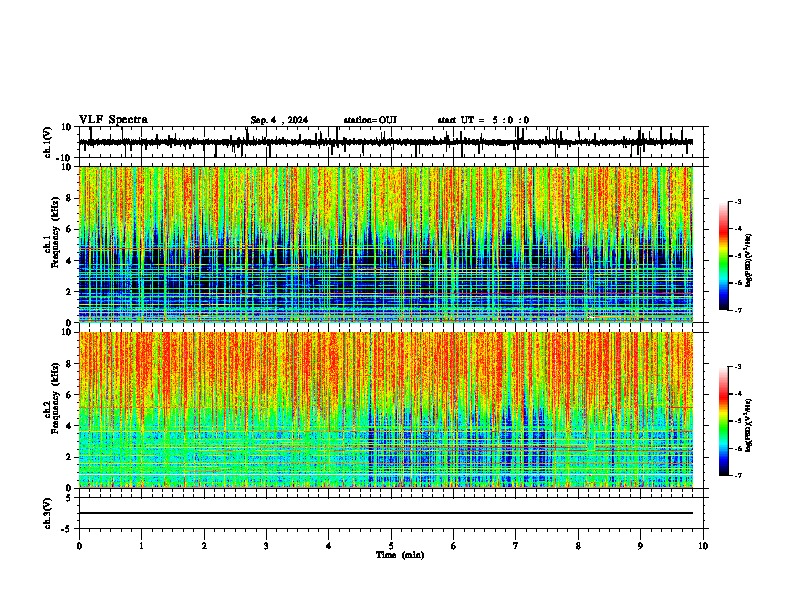792x612 pixels.
Task: Click the "Time (min)" x-axis label
Action: (400, 555)
